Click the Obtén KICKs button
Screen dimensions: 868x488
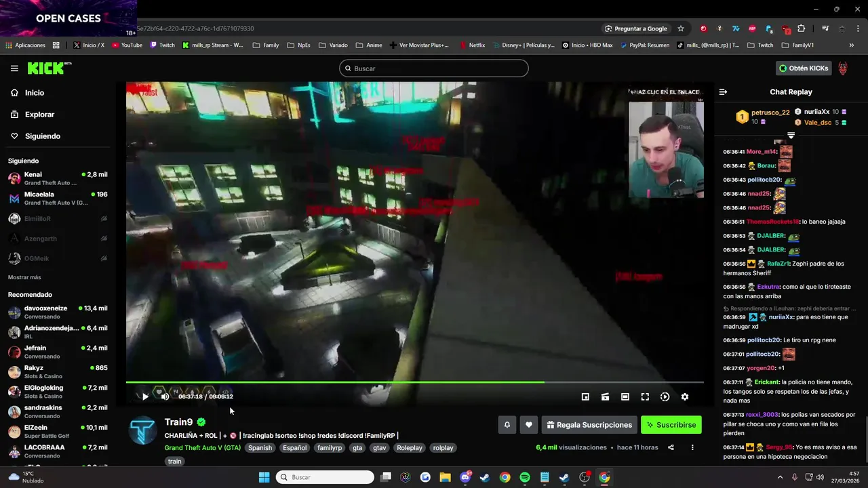[804, 68]
